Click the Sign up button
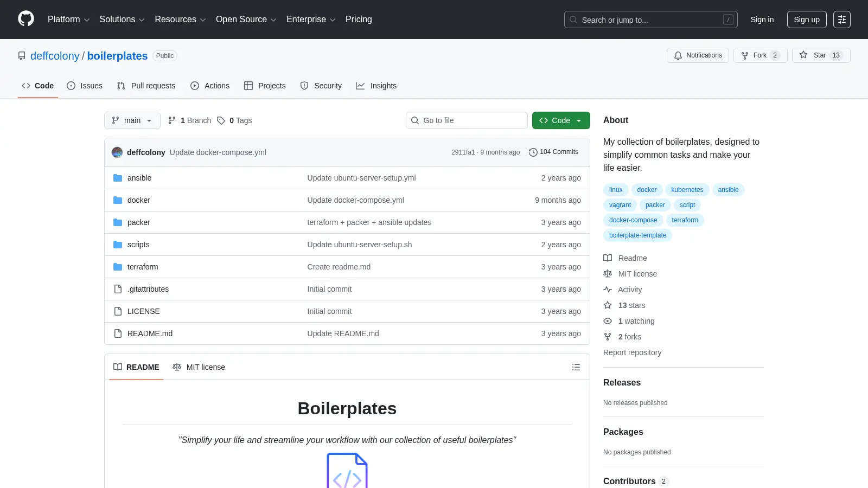The width and height of the screenshot is (868, 488). point(807,20)
